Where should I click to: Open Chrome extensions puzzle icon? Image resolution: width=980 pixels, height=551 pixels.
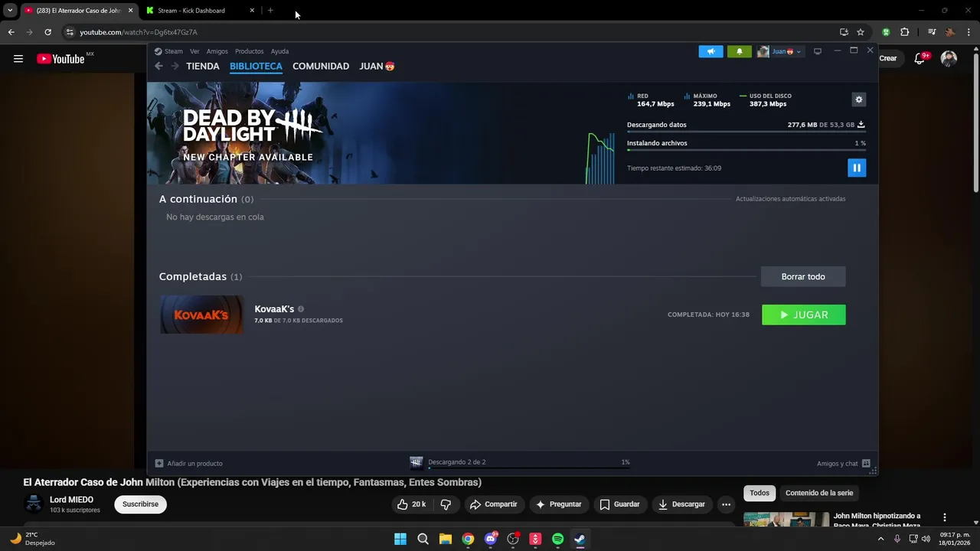click(x=905, y=32)
